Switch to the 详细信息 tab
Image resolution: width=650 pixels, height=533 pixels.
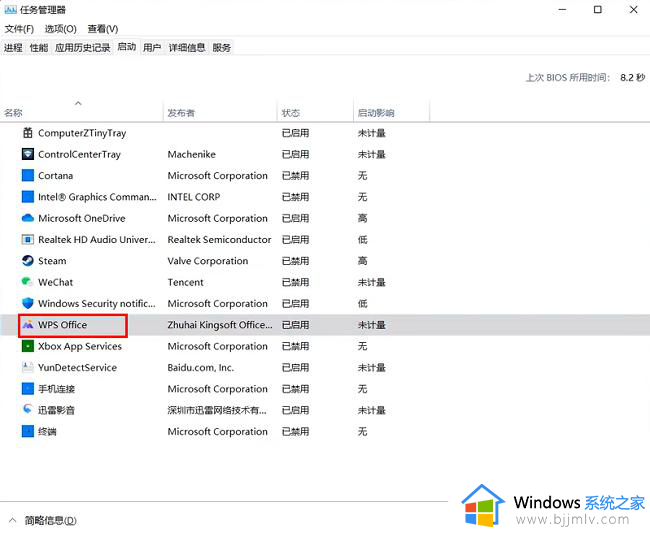pyautogui.click(x=187, y=48)
